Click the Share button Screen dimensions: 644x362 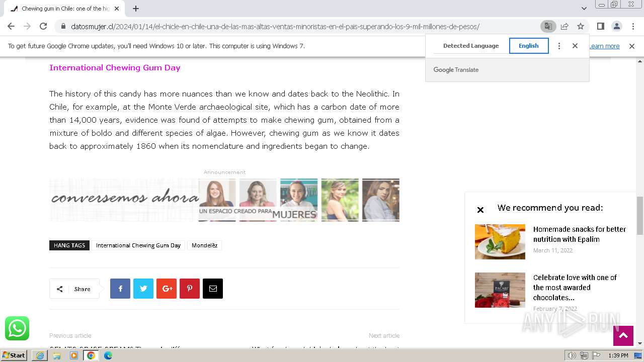74,289
